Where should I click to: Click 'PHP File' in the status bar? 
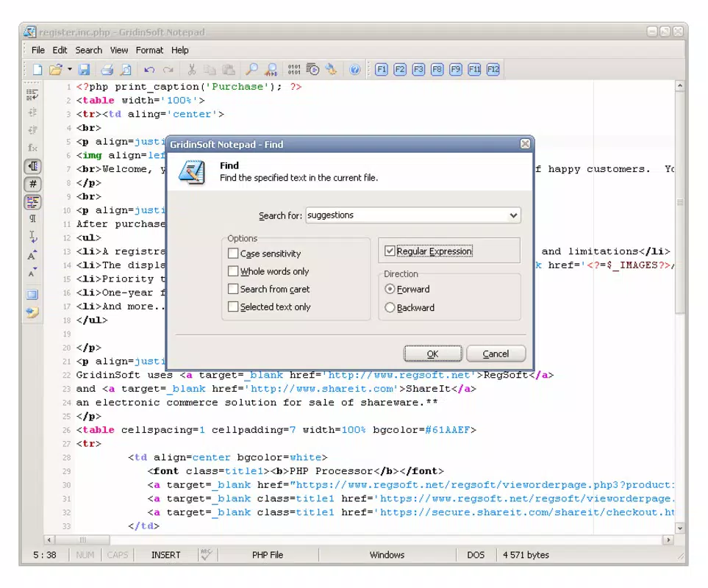[x=268, y=555]
